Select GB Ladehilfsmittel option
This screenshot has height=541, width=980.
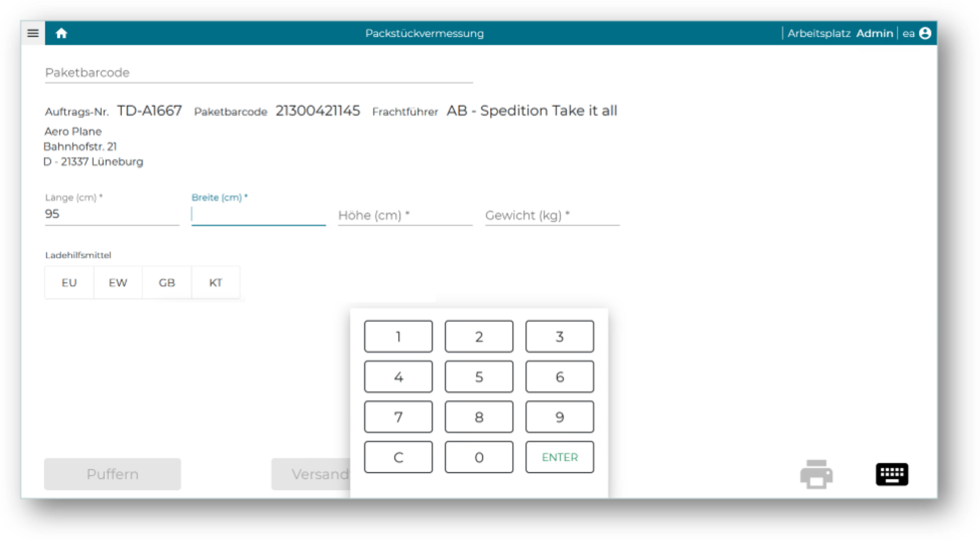tap(167, 283)
